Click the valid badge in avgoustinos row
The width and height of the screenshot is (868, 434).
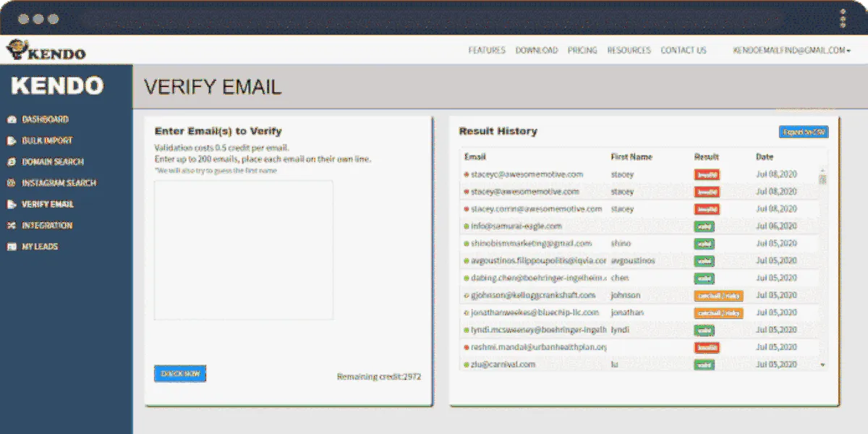pos(704,260)
